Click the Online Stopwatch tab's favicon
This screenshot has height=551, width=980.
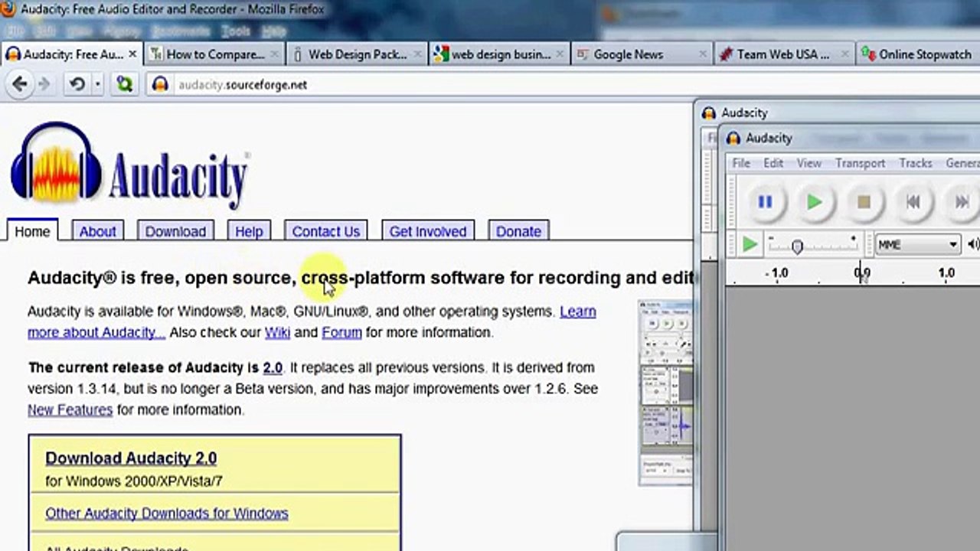[x=868, y=54]
